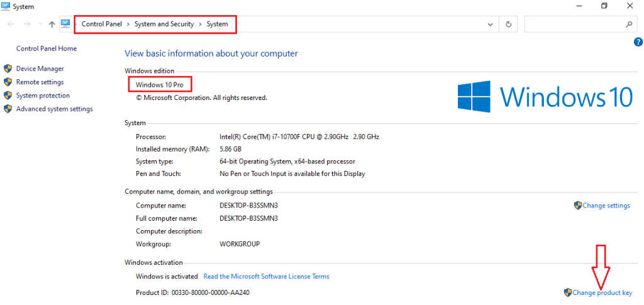Viewport: 644px width, 305px height.
Task: Click the No Pen or Touch Input text
Action: [292, 174]
